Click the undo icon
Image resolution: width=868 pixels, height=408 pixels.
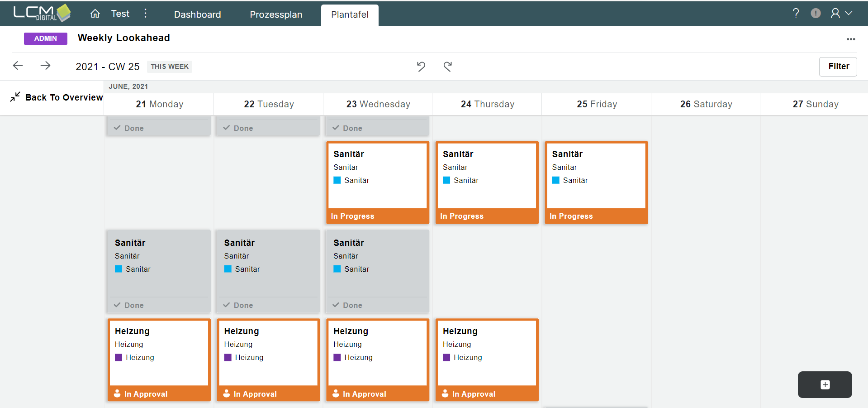pyautogui.click(x=421, y=67)
